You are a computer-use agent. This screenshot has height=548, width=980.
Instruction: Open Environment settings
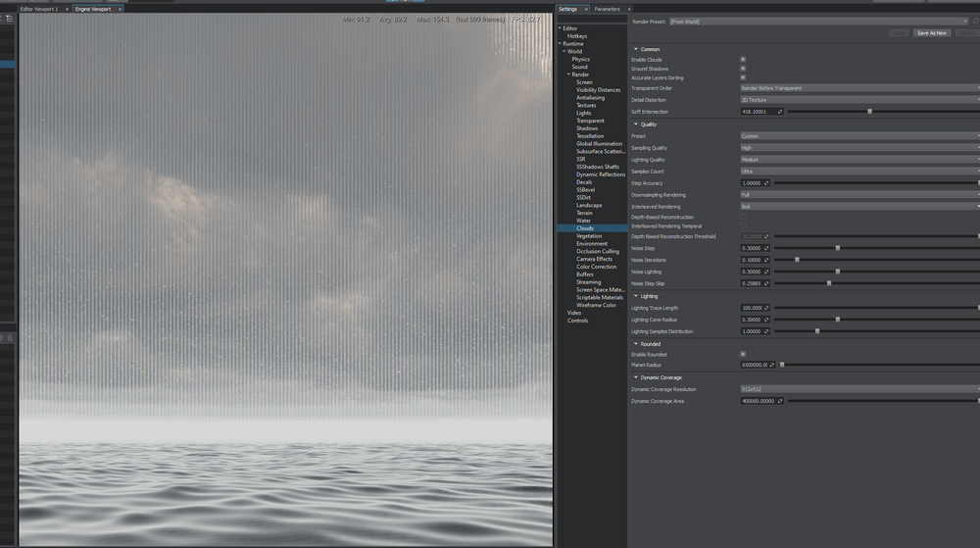tap(592, 244)
